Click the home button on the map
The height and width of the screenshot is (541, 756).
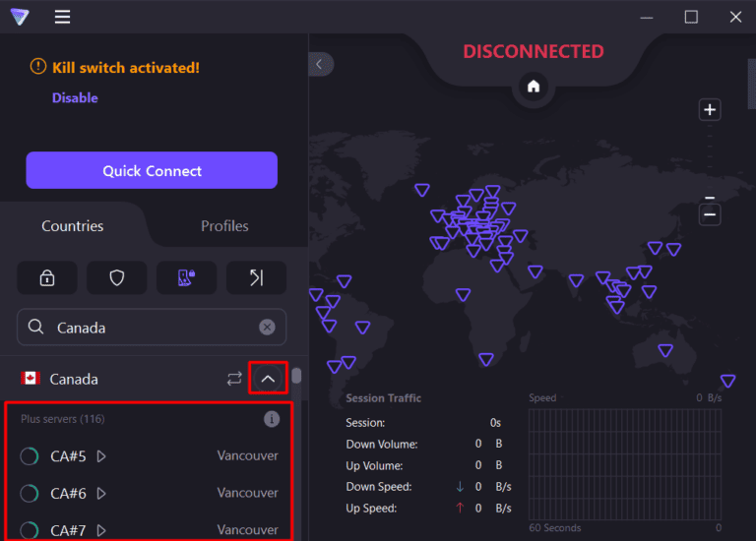[534, 87]
